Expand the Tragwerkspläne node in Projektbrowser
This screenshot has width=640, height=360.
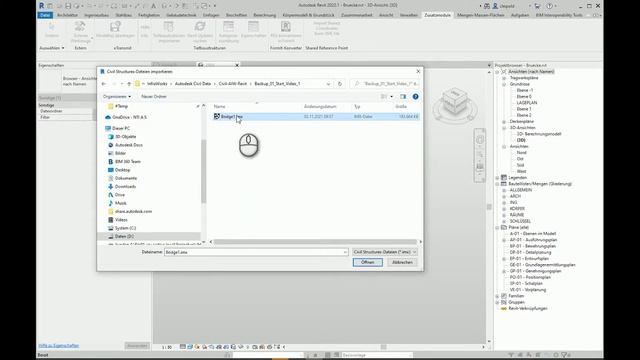(504, 78)
